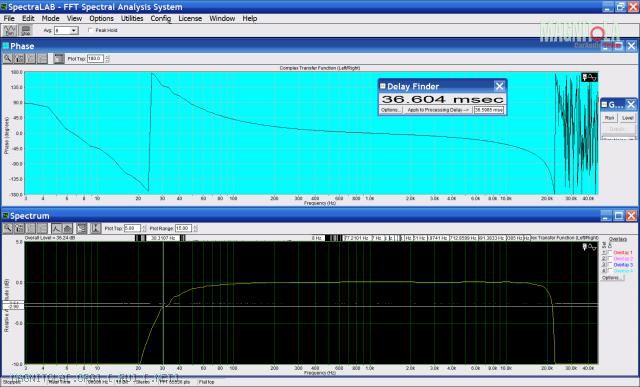Click the Spectrum Plot Range spinner arrows
The width and height of the screenshot is (640, 387).
coord(195,228)
